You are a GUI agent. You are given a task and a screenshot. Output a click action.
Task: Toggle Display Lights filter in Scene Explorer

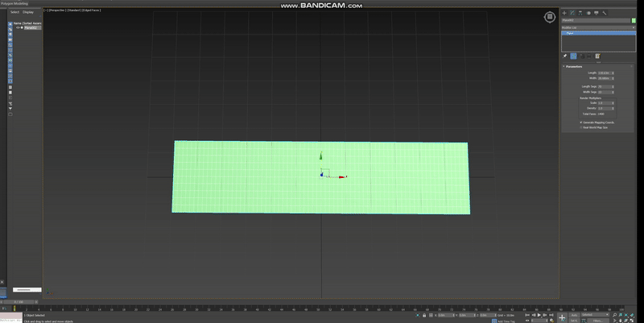10,35
